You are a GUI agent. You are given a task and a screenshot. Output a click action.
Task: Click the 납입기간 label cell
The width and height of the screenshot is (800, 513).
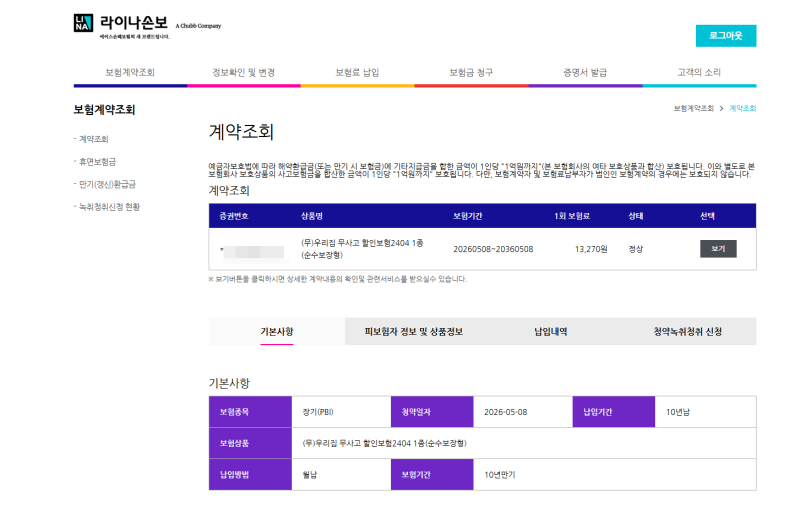613,412
